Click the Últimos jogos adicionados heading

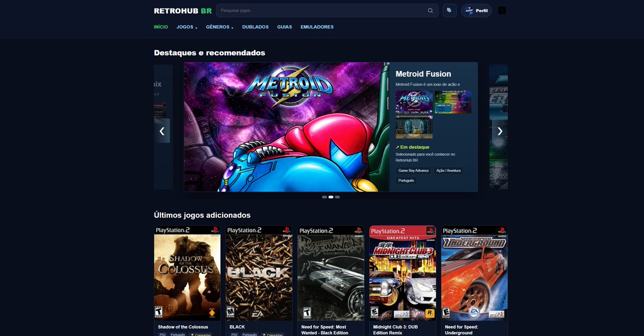pos(202,215)
